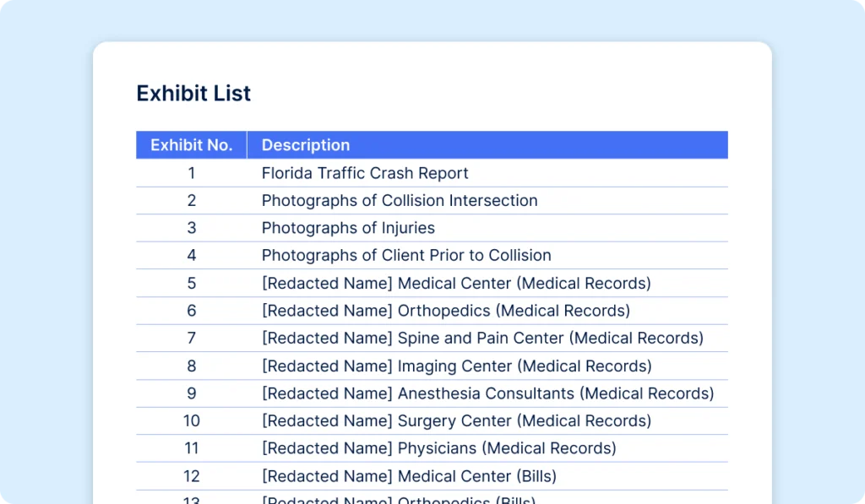
Task: Select exhibit number 10 cell
Action: [x=192, y=420]
